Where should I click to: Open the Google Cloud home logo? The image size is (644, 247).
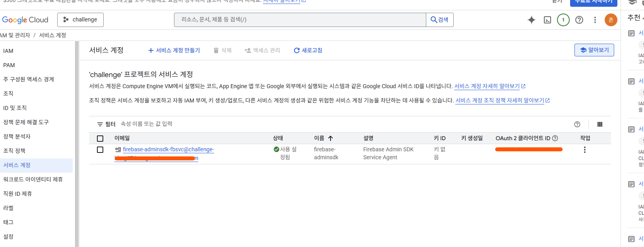pyautogui.click(x=25, y=20)
